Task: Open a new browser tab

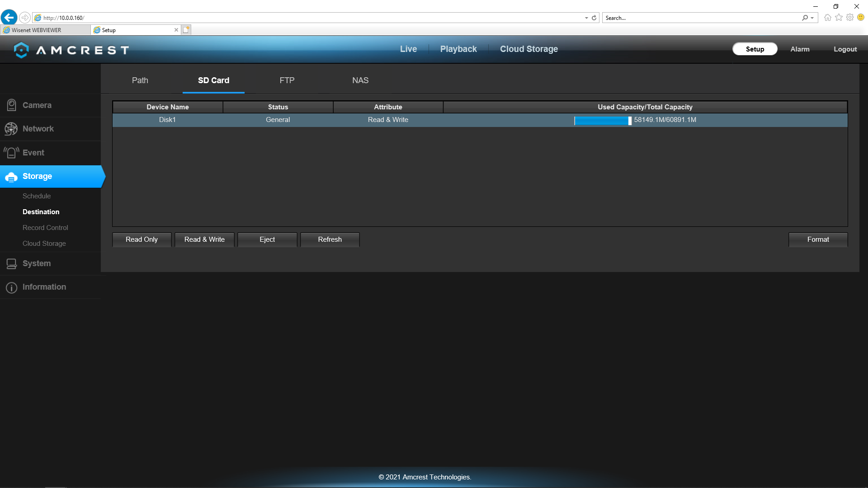Action: pos(186,30)
